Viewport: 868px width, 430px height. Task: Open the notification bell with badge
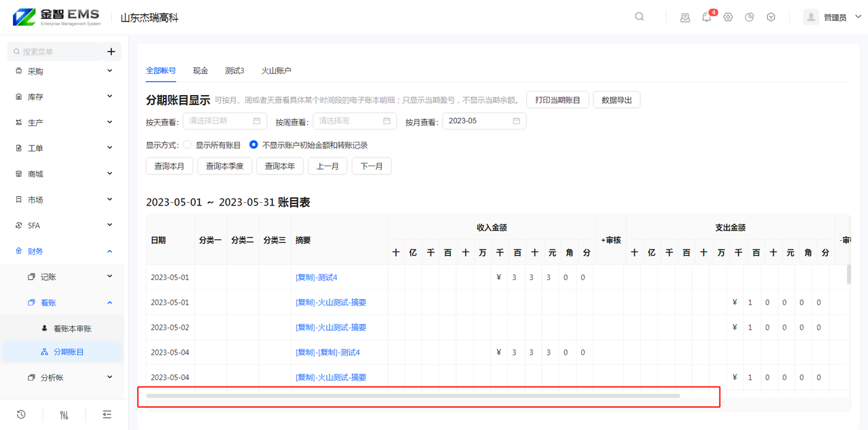(707, 17)
